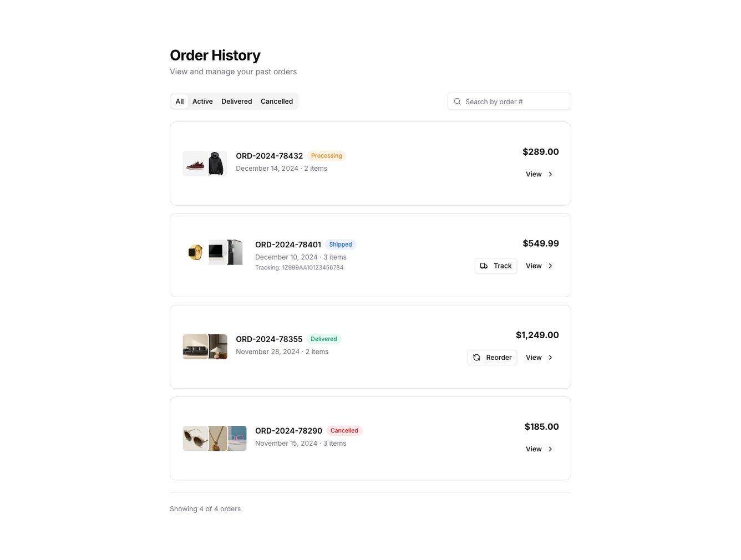Click the gold smartwatch product thumbnail

(x=195, y=253)
